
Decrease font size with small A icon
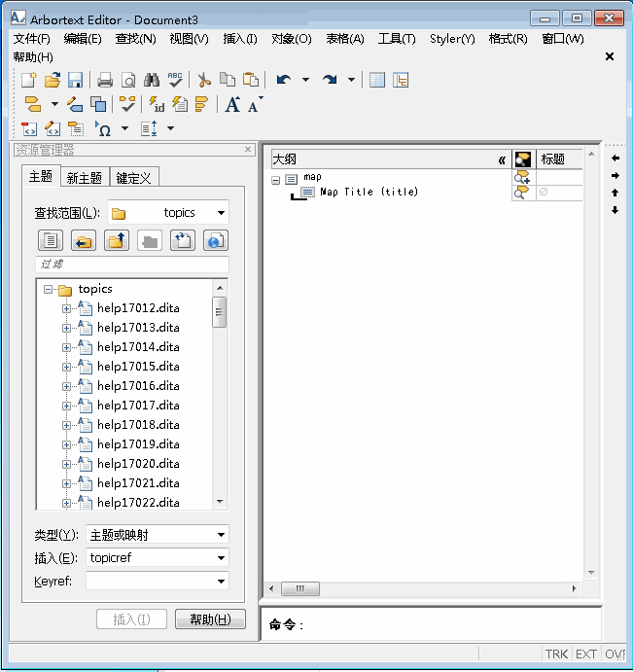[x=255, y=104]
